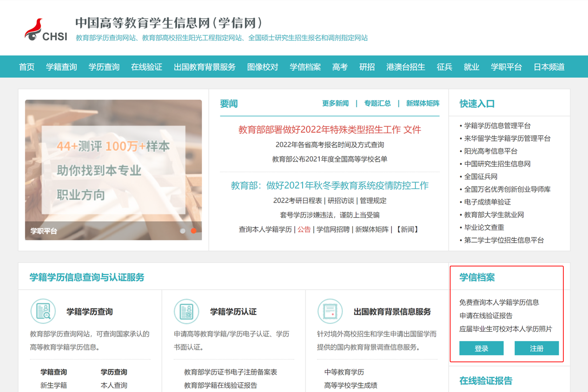Open 教育部大学生就业网 quick link
The height and width of the screenshot is (392, 588).
click(x=494, y=215)
